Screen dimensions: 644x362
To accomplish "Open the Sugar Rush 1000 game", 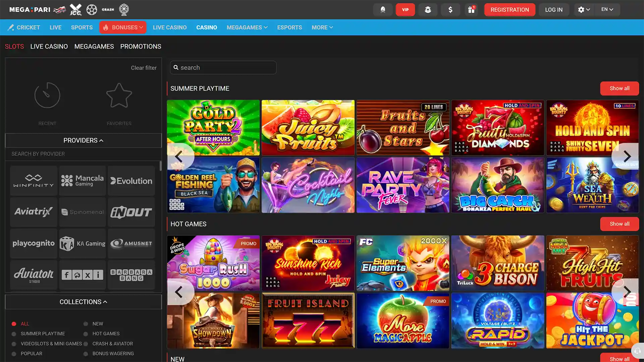I will (213, 263).
